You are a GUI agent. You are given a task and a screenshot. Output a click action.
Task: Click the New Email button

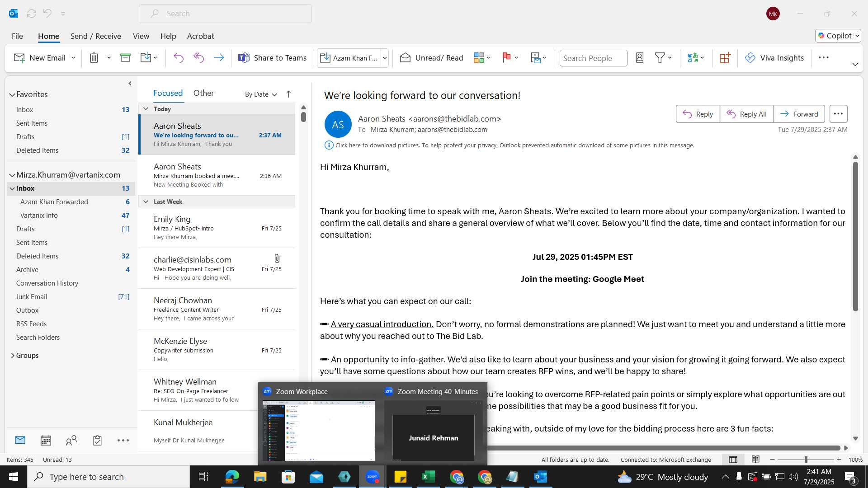(x=40, y=58)
